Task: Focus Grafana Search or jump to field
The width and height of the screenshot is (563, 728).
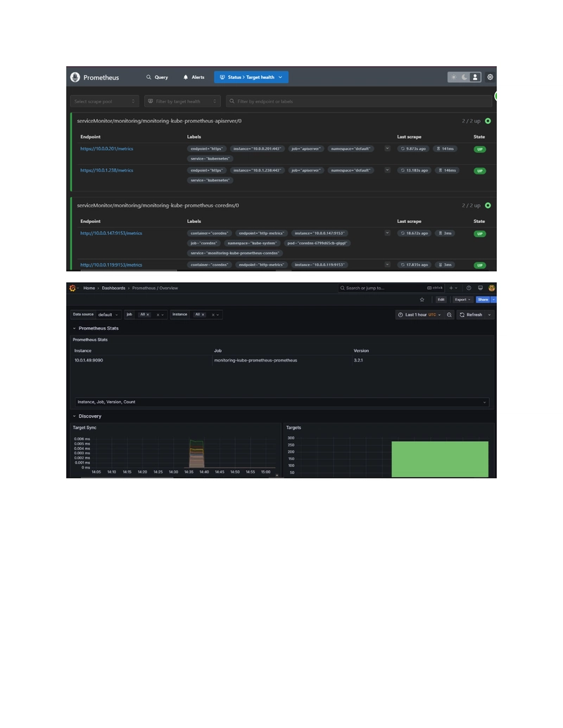Action: click(x=391, y=288)
